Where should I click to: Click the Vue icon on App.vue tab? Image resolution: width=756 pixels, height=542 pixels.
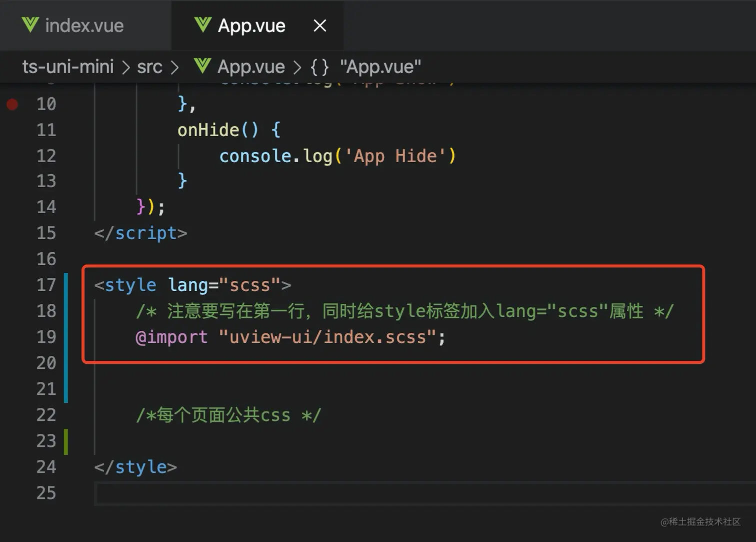click(x=202, y=25)
